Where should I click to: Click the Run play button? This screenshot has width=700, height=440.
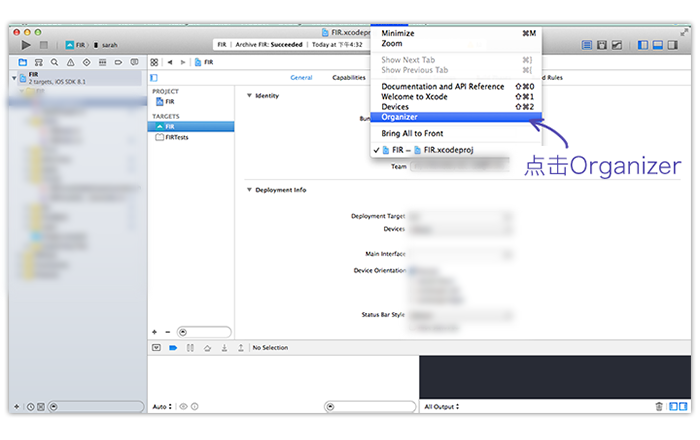26,45
